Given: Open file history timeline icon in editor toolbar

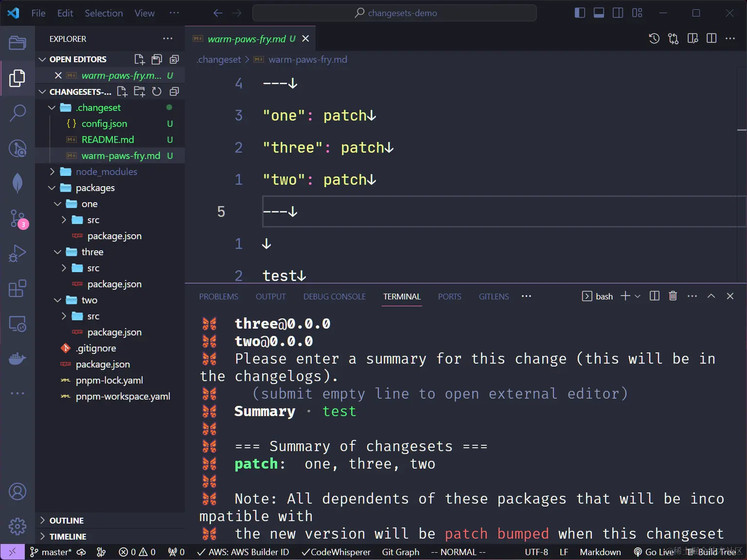Looking at the screenshot, I should (x=654, y=38).
